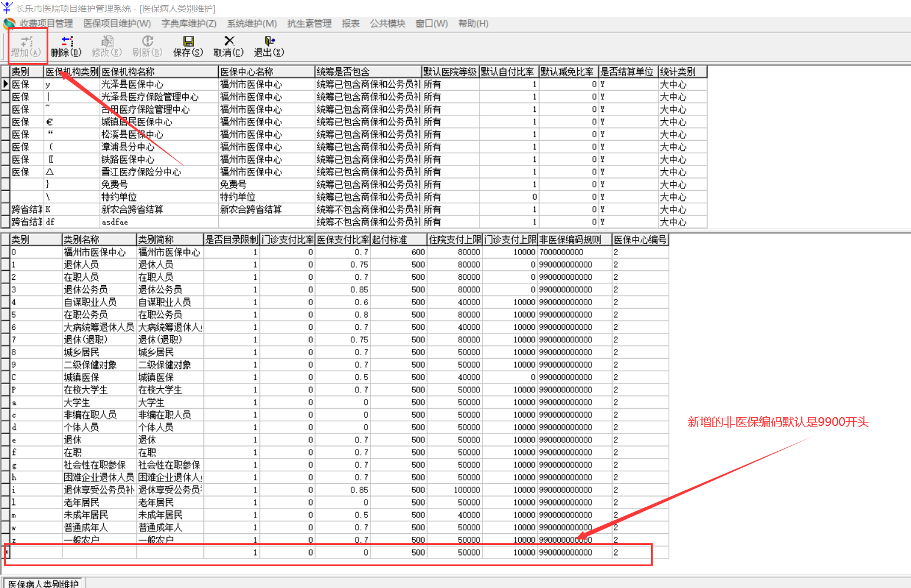Switch to the 医保病人类别维护 bottom tab
911x588 pixels.
point(44,583)
